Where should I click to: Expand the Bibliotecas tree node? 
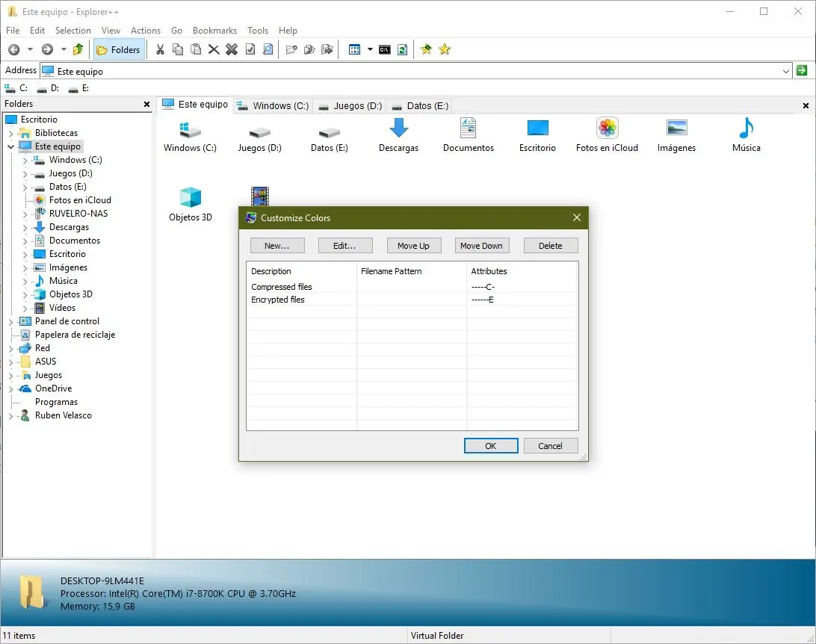click(x=11, y=133)
